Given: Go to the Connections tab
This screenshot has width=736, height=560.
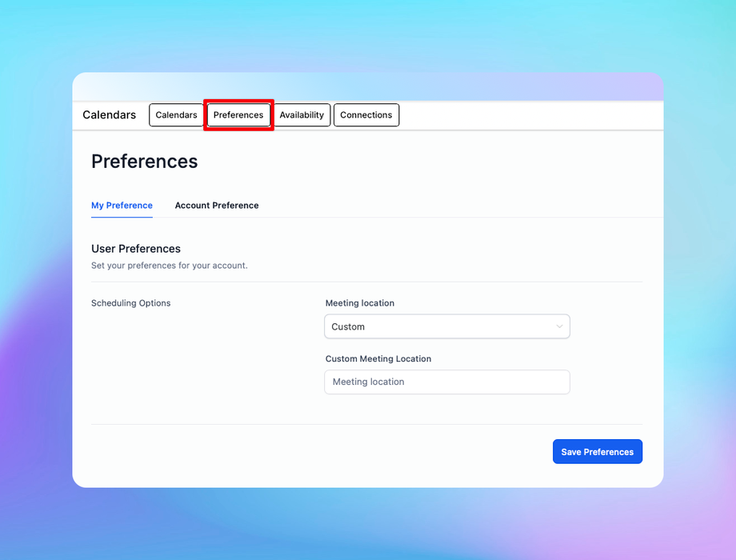Looking at the screenshot, I should click(366, 115).
